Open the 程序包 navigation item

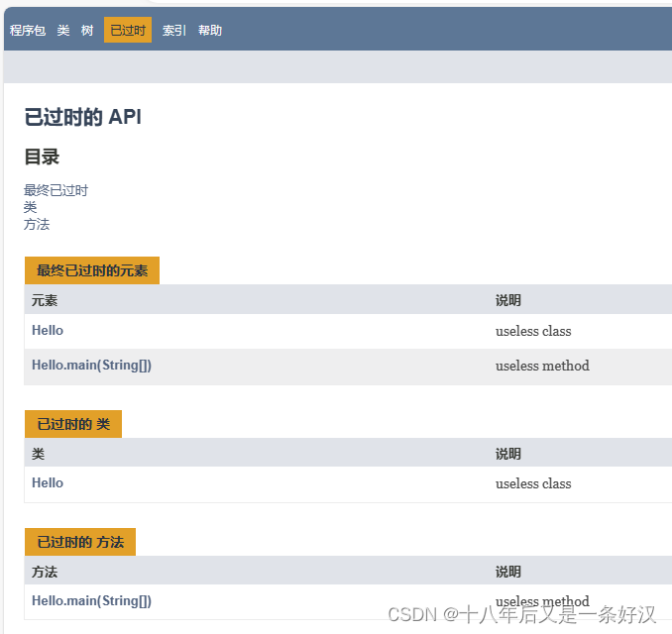click(28, 31)
